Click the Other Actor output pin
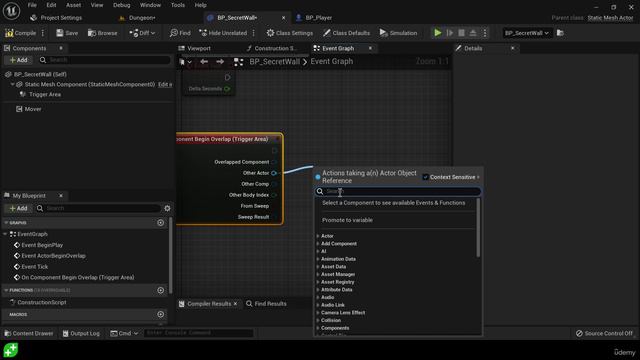The height and width of the screenshot is (360, 640). click(274, 173)
